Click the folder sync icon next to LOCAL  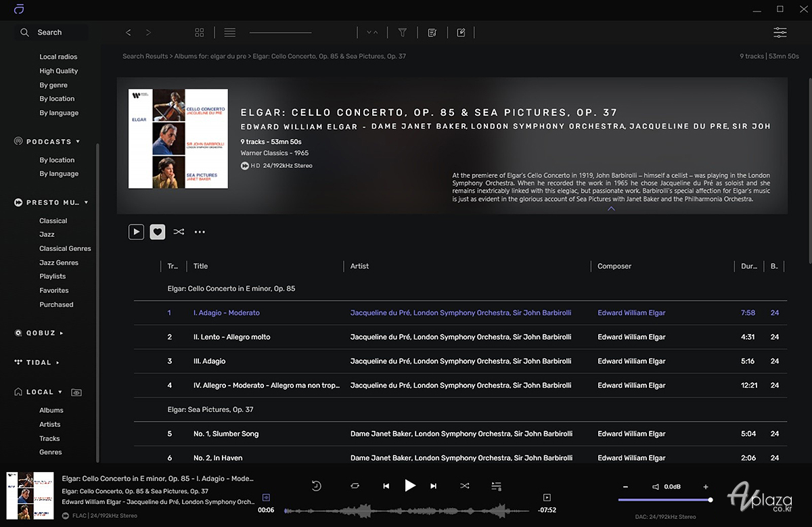point(76,392)
